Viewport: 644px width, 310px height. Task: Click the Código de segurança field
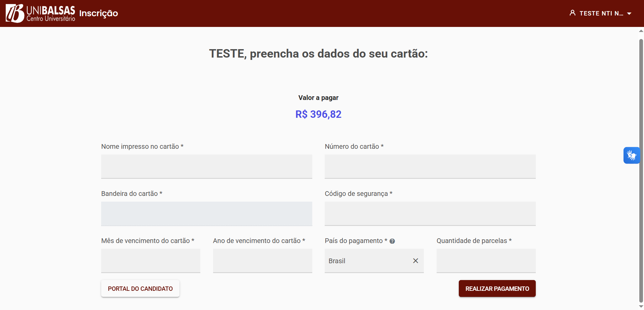[430, 214]
